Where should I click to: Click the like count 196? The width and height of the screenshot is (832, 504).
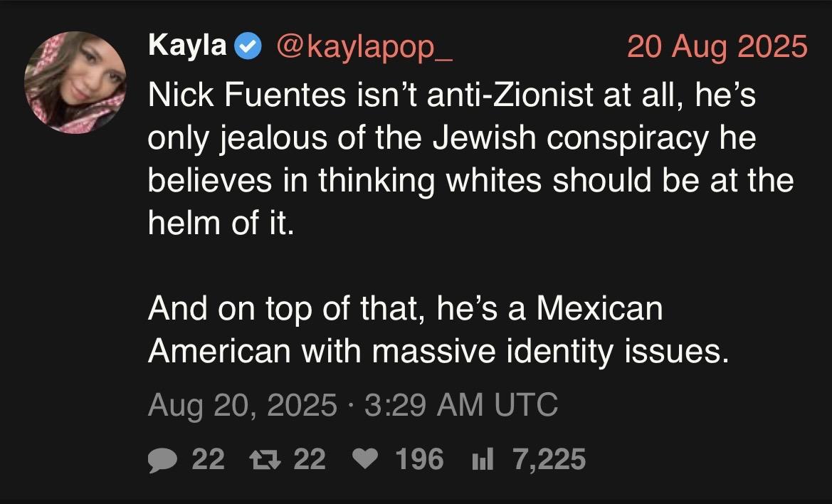pyautogui.click(x=419, y=459)
